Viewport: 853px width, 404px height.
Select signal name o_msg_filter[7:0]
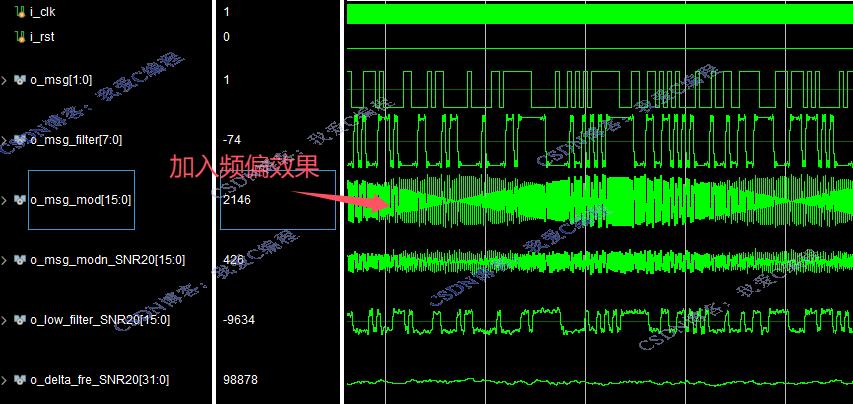(76, 140)
